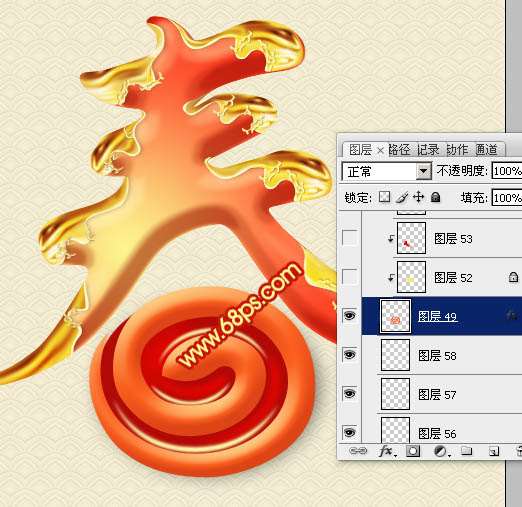522x507 pixels.
Task: Close the 图层 tab via its x
Action: [x=380, y=151]
